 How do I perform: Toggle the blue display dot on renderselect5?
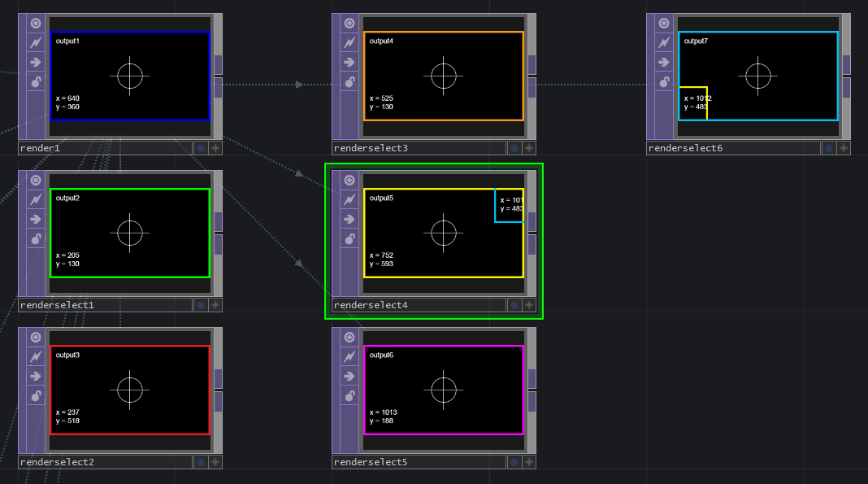click(514, 462)
